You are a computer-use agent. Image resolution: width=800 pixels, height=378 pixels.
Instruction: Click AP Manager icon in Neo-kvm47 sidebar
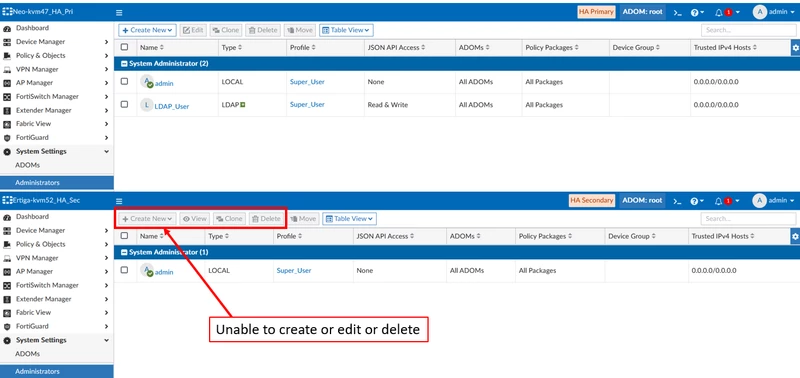(7, 83)
